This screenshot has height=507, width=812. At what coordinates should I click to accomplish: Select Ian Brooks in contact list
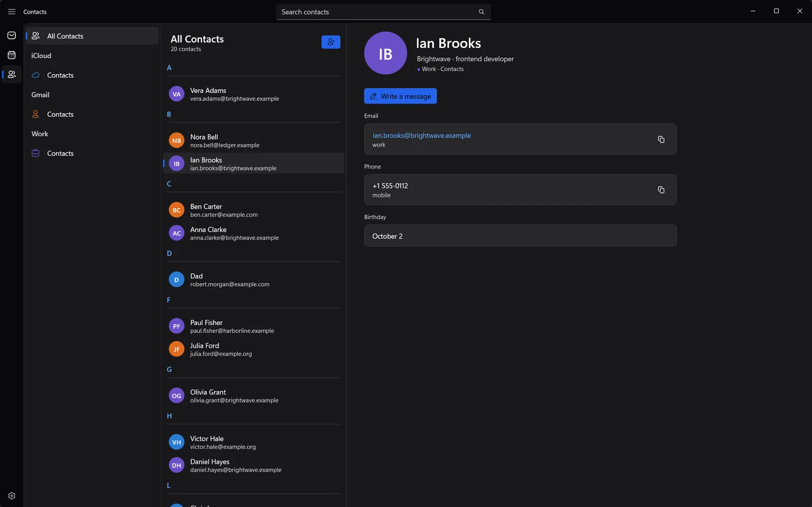(x=254, y=163)
